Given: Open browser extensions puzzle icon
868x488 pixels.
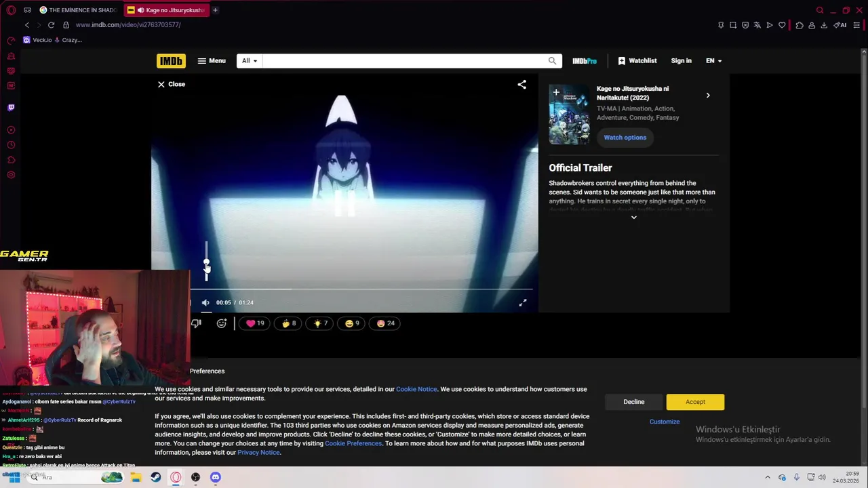Looking at the screenshot, I should [x=800, y=25].
